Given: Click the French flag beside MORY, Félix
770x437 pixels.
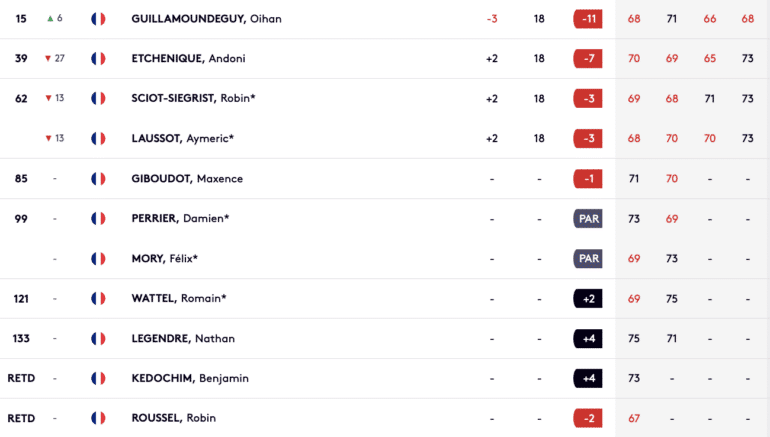Looking at the screenshot, I should click(x=98, y=259).
